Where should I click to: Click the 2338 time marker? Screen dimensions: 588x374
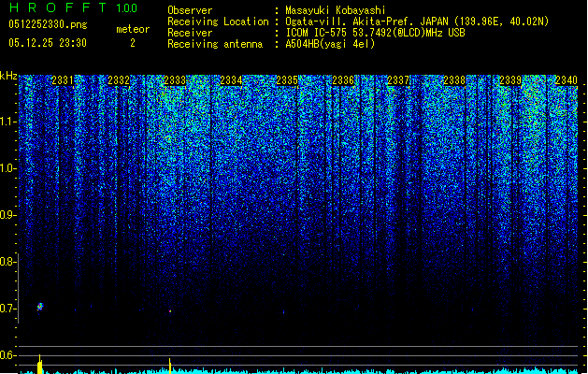click(x=454, y=80)
